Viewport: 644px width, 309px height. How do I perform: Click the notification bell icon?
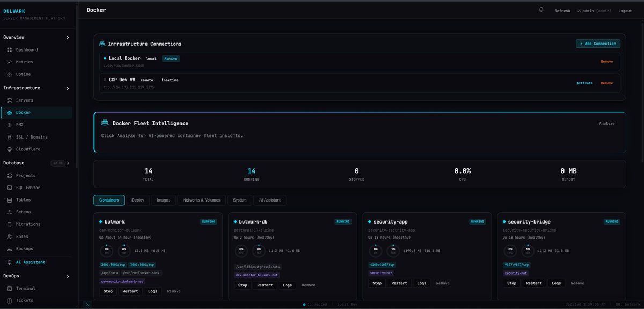[x=541, y=10]
